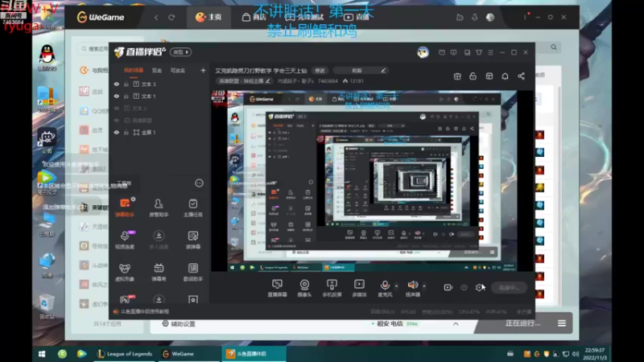
Task: Click WeGame back arrow
Action: [156, 17]
